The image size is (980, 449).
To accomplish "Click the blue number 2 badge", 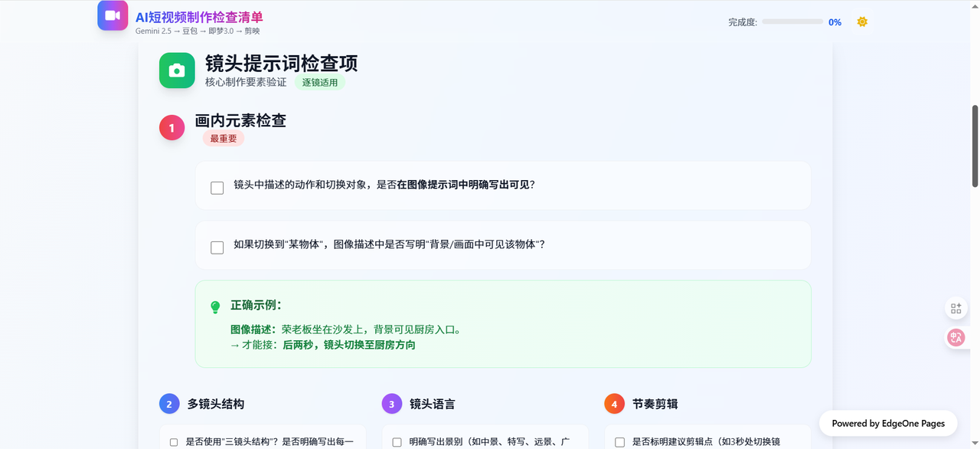I will pyautogui.click(x=169, y=404).
